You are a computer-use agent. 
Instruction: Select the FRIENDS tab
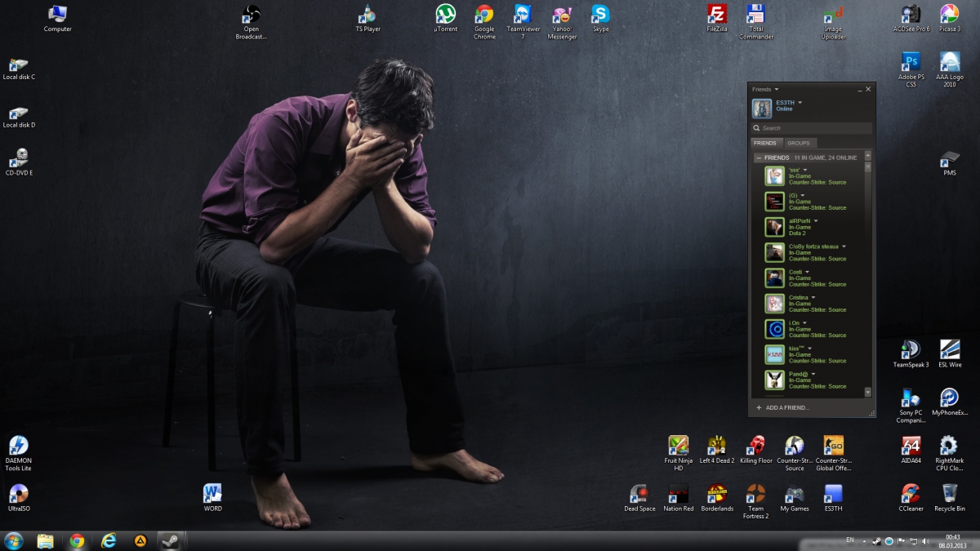point(765,144)
